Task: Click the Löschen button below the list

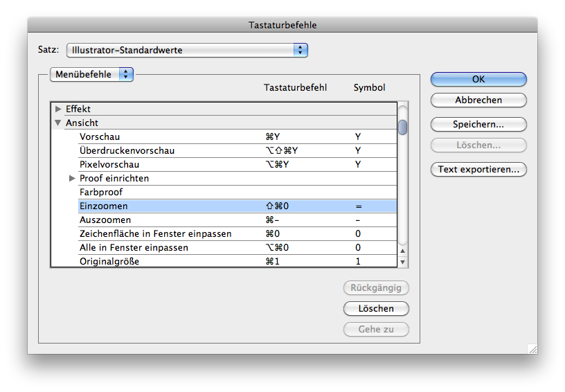Action: tap(376, 309)
